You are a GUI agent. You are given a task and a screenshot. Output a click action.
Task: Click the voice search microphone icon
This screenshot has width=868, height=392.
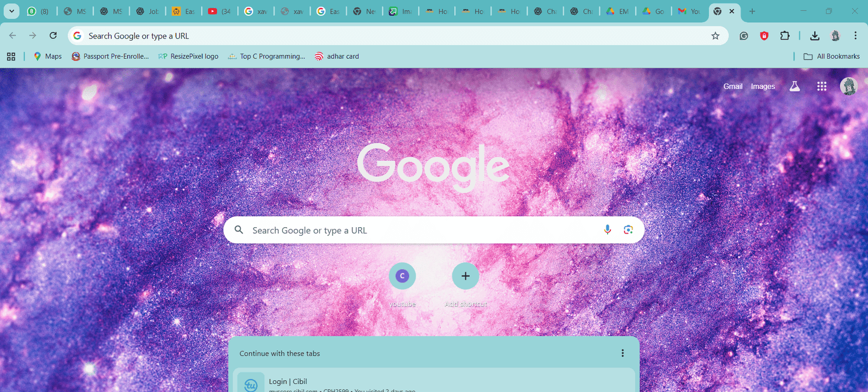pyautogui.click(x=607, y=230)
